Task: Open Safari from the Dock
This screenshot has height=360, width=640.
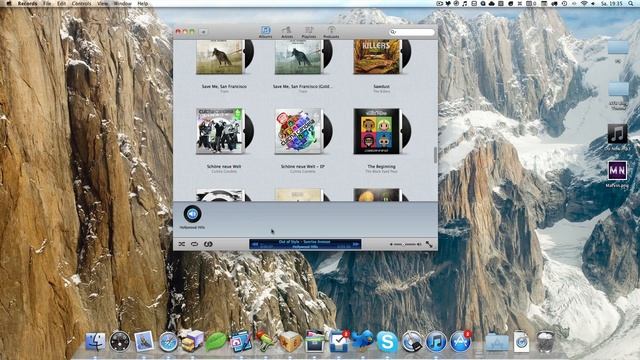Action: click(168, 341)
